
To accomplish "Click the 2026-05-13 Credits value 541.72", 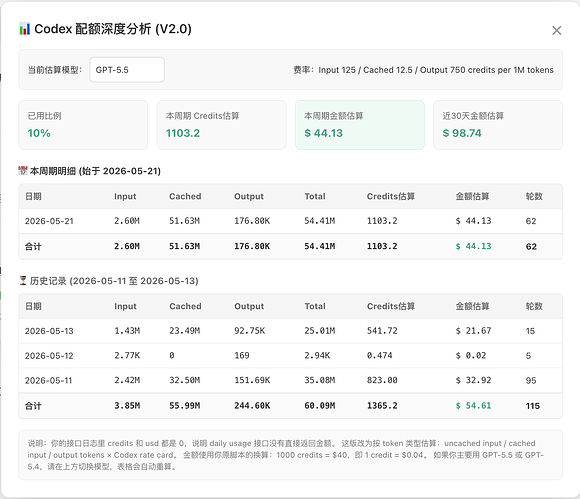I will coord(382,331).
